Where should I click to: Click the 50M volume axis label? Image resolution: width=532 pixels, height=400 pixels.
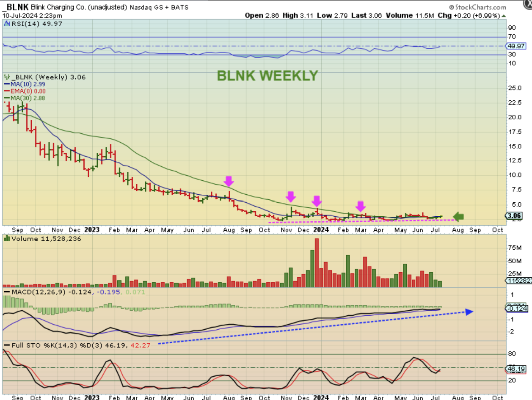(x=515, y=260)
